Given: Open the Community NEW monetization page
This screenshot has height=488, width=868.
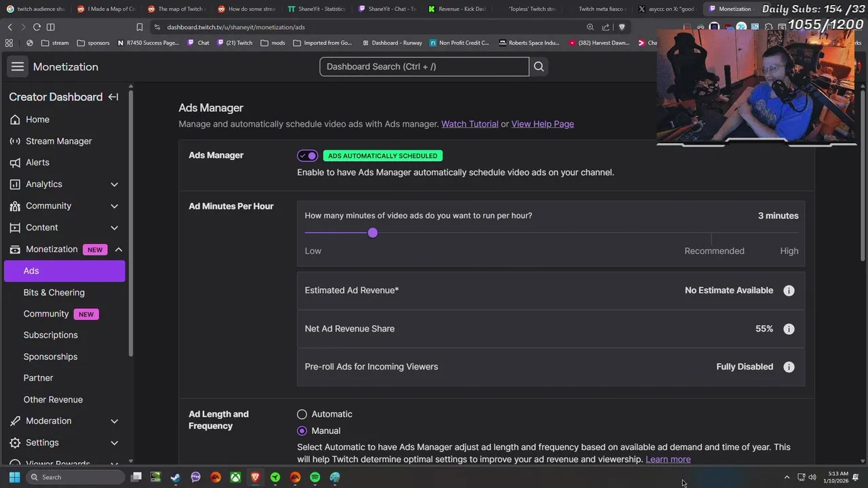Looking at the screenshot, I should point(61,314).
